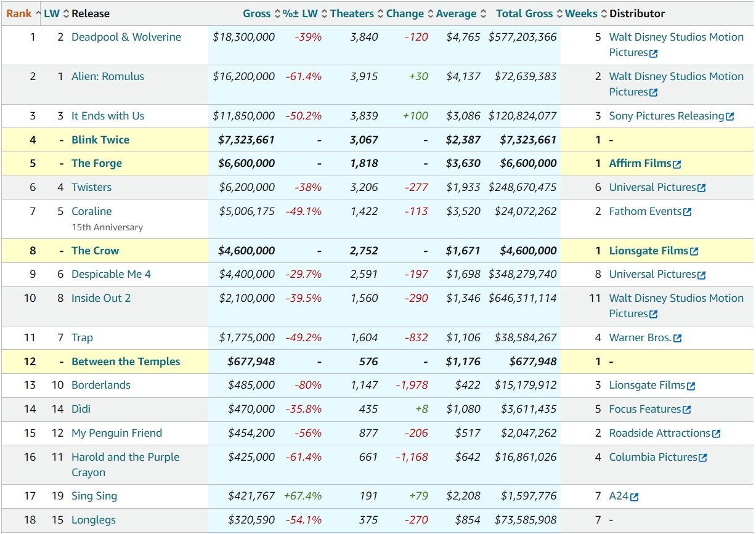The image size is (756, 534).
Task: Sort by Theaters column header
Action: (x=352, y=14)
